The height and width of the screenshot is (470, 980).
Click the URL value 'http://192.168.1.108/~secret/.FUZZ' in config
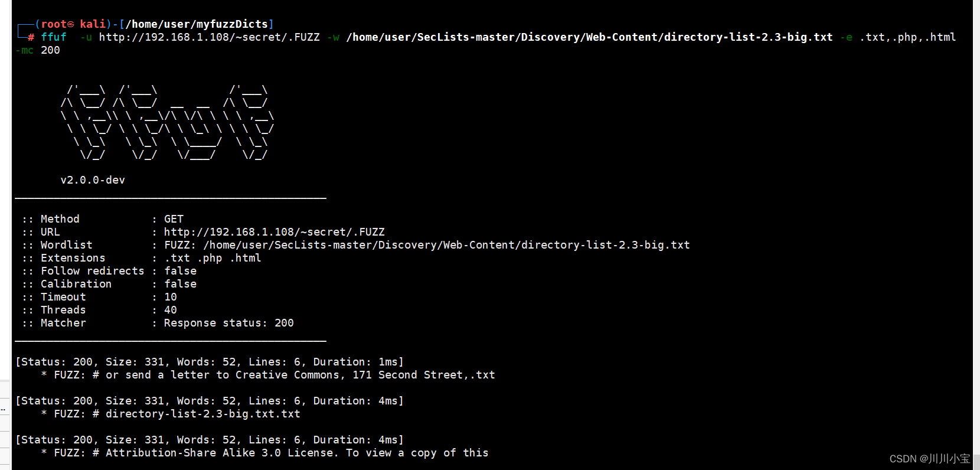tap(275, 232)
